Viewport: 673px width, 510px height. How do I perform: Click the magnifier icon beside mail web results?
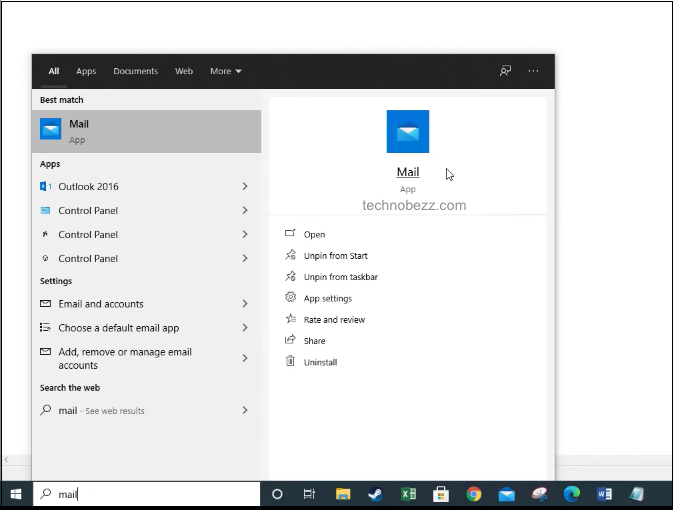[45, 410]
